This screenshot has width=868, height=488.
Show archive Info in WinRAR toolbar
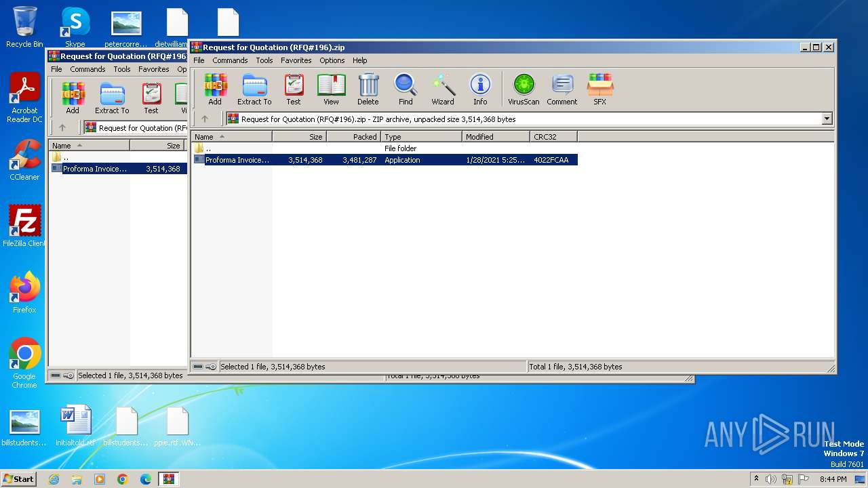480,89
